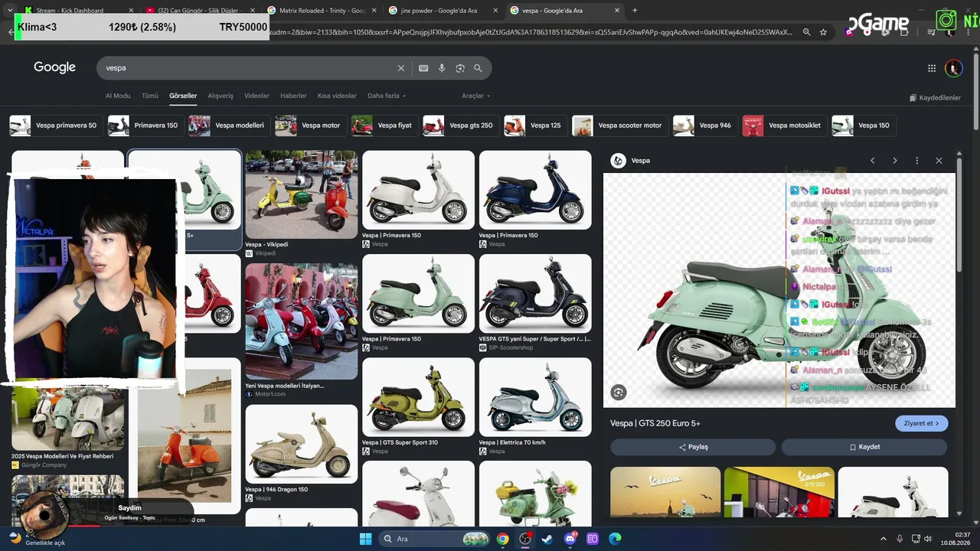This screenshot has height=551, width=980.
Task: Save the image with Kaydet button
Action: click(864, 447)
